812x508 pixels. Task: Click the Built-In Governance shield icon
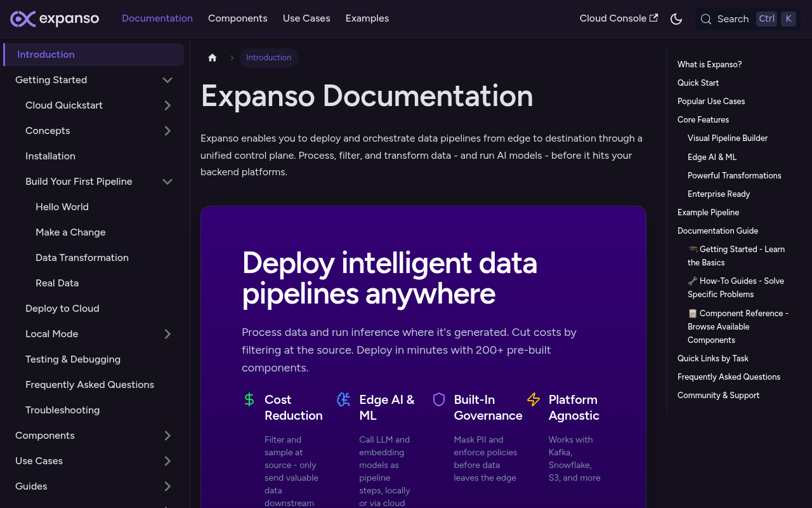439,399
